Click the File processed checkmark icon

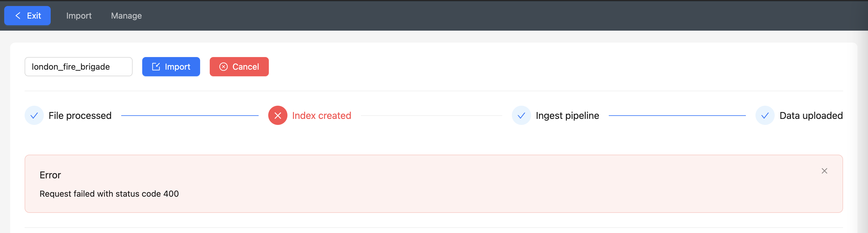[34, 116]
